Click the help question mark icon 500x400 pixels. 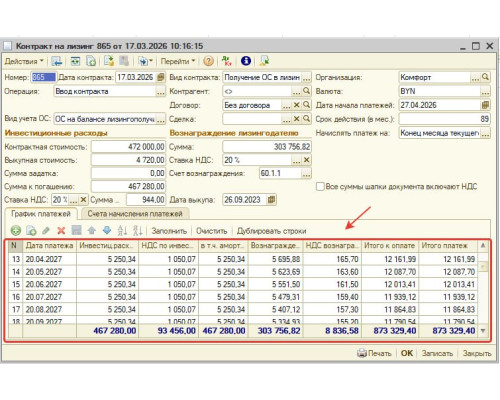(208, 61)
